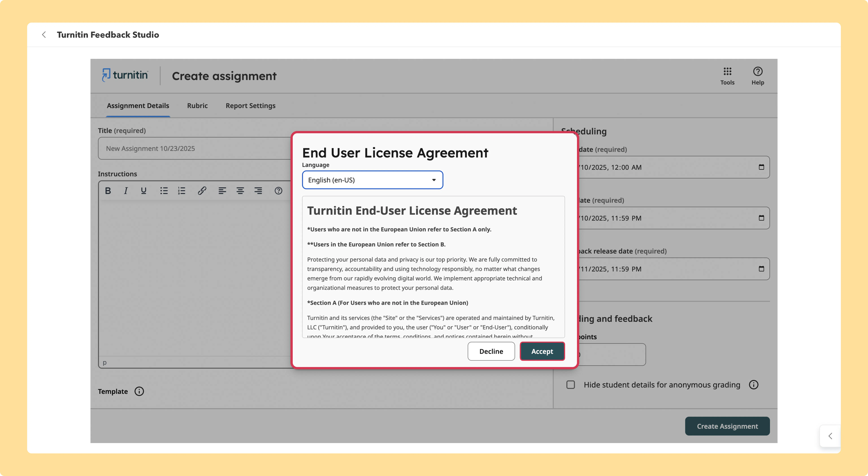The image size is (868, 476).
Task: Open calendar picker for feedback release date
Action: pyautogui.click(x=761, y=269)
